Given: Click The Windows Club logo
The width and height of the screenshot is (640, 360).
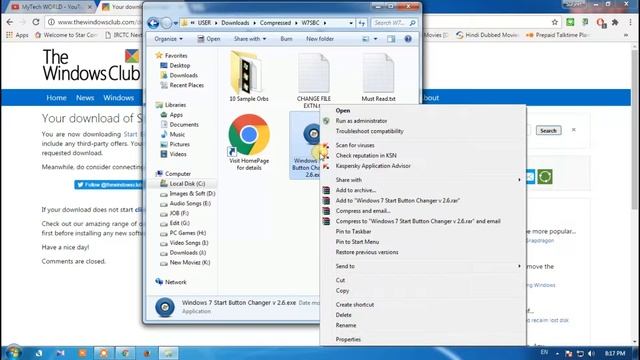Looking at the screenshot, I should coord(91,65).
